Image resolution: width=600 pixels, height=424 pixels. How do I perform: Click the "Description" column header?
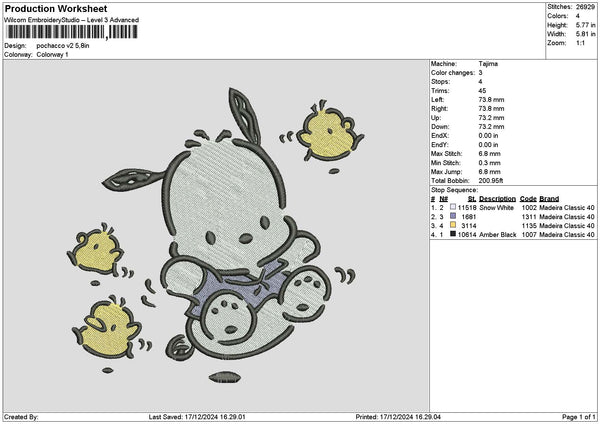tap(497, 199)
